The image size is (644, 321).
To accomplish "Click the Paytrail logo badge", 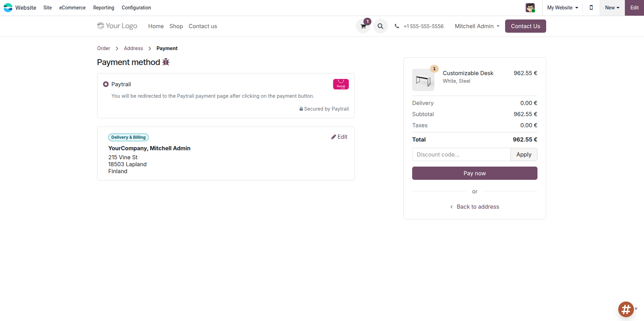I will (341, 84).
